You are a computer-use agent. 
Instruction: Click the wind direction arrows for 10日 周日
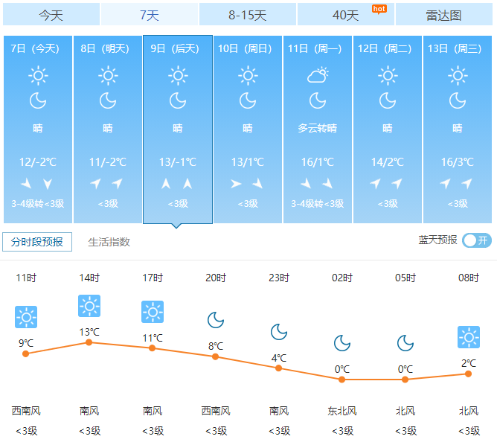pos(247,184)
